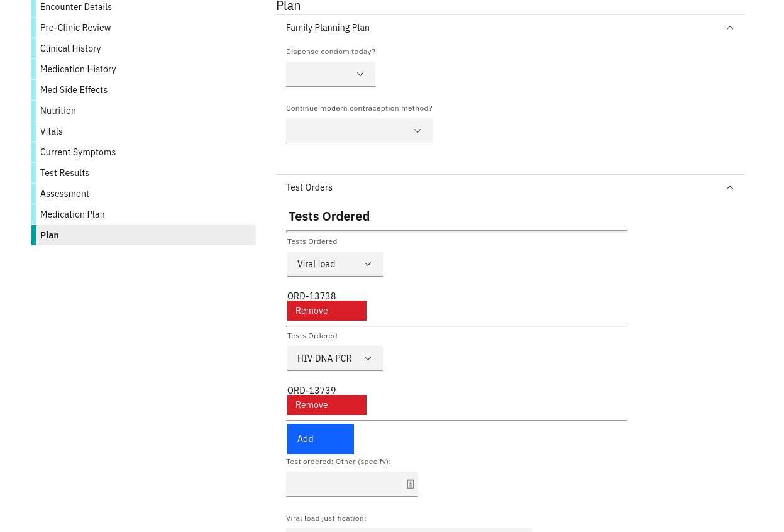The height and width of the screenshot is (532, 784).
Task: Open the HIV DNA PCR test dropdown
Action: [x=335, y=358]
